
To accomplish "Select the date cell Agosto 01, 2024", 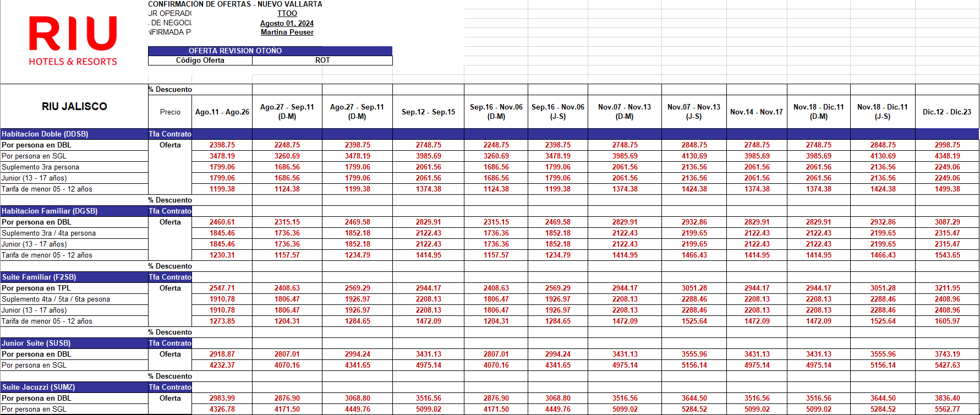I will pyautogui.click(x=287, y=23).
